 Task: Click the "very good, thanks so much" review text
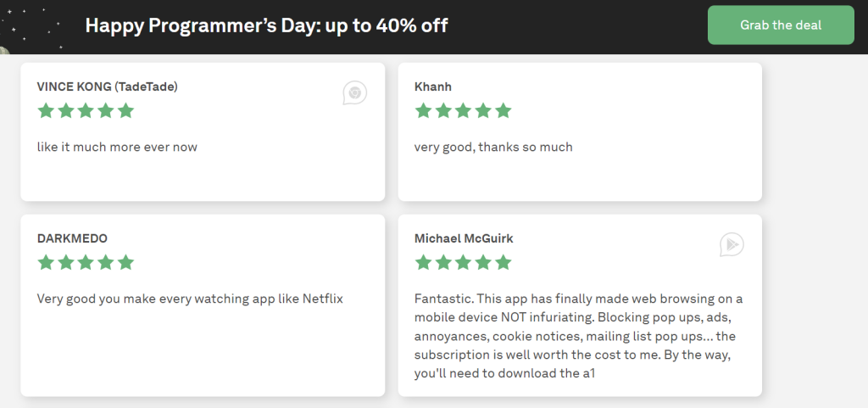coord(493,147)
